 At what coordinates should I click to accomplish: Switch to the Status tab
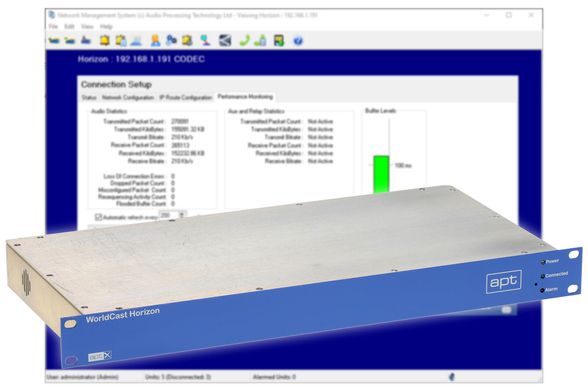point(89,97)
